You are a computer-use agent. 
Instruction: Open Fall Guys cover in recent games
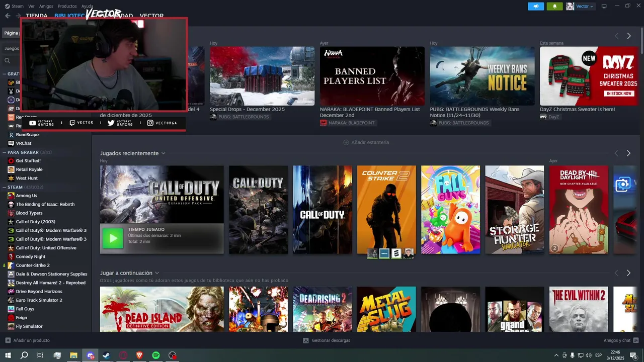[450, 210]
